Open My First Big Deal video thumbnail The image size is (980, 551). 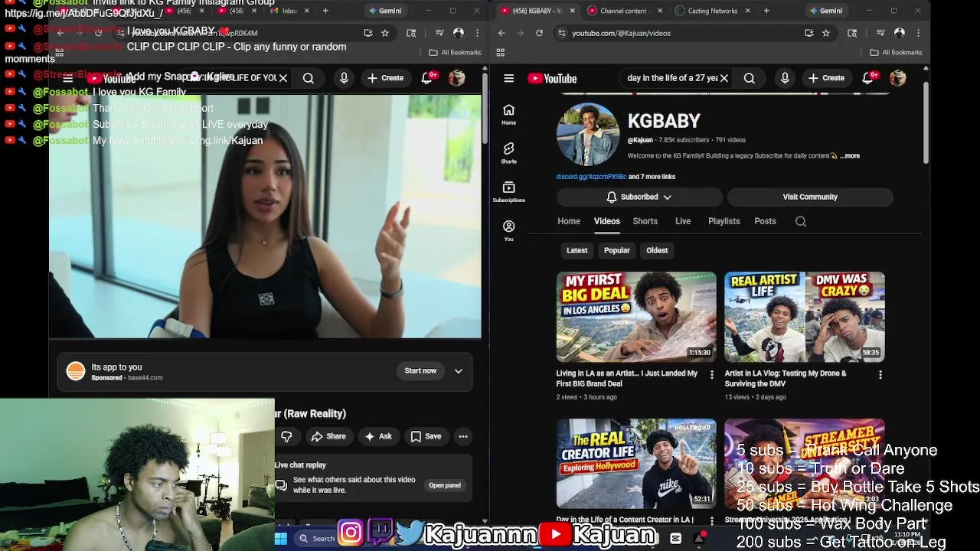point(636,317)
